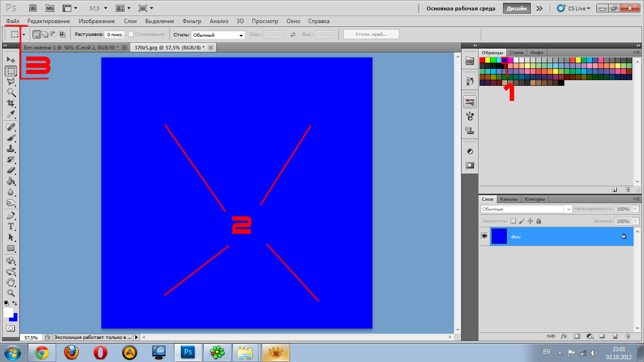Select the Polygonal Lasso tool
This screenshot has height=362, width=644.
pyautogui.click(x=11, y=82)
